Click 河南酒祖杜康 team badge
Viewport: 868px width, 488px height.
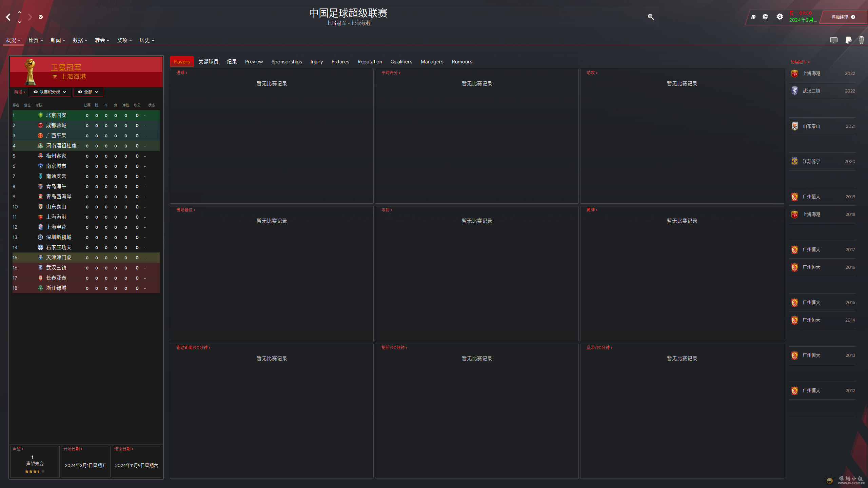[x=40, y=146]
